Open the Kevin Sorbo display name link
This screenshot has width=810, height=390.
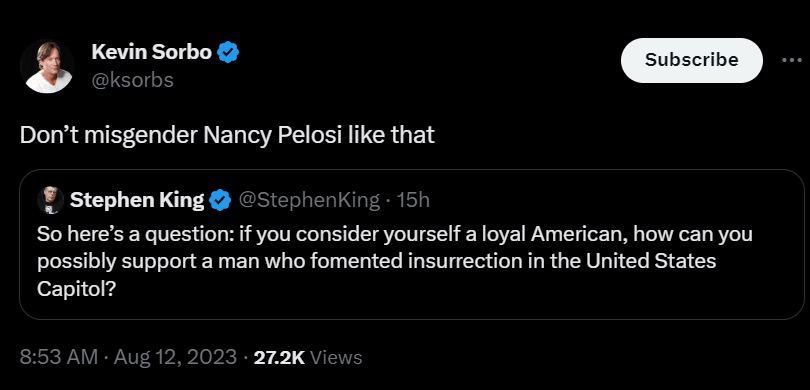(151, 52)
